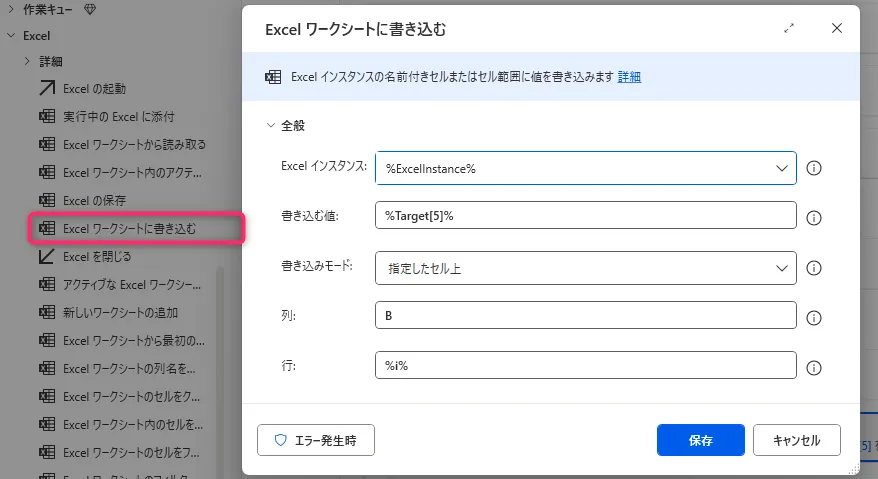The image size is (878, 479).
Task: Click info icon beside Excel インスタンス field
Action: (813, 168)
